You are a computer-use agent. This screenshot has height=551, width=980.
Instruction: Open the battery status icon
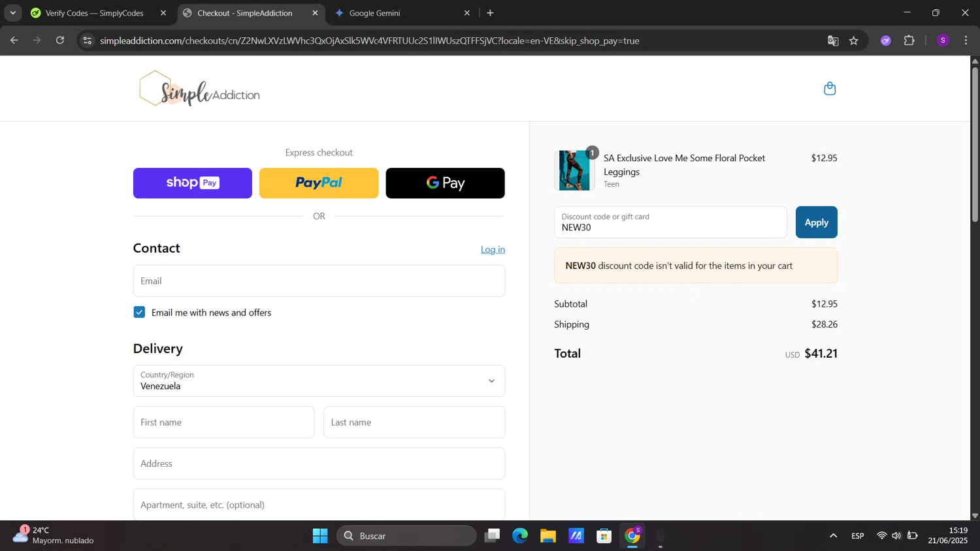(x=913, y=536)
